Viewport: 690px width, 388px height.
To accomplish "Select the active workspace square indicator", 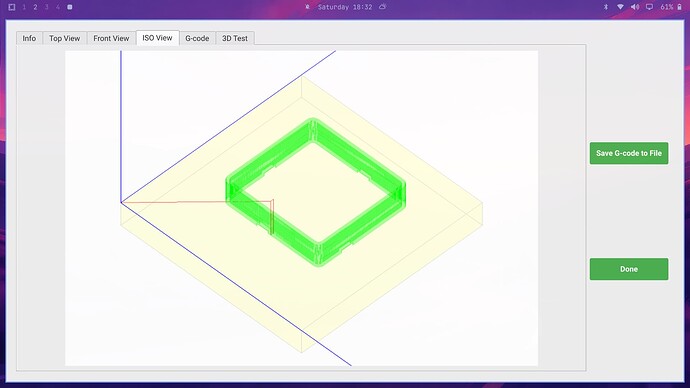I will (70, 7).
